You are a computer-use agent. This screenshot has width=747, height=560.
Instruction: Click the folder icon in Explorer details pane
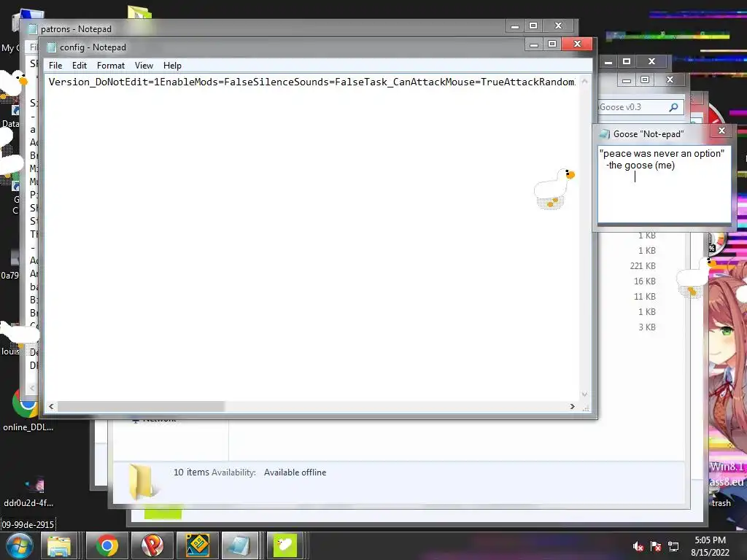coord(142,482)
